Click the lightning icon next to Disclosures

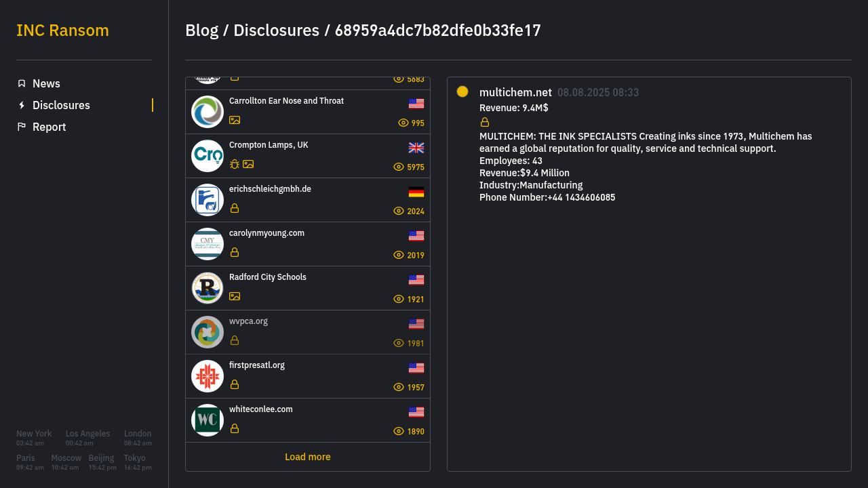point(22,105)
